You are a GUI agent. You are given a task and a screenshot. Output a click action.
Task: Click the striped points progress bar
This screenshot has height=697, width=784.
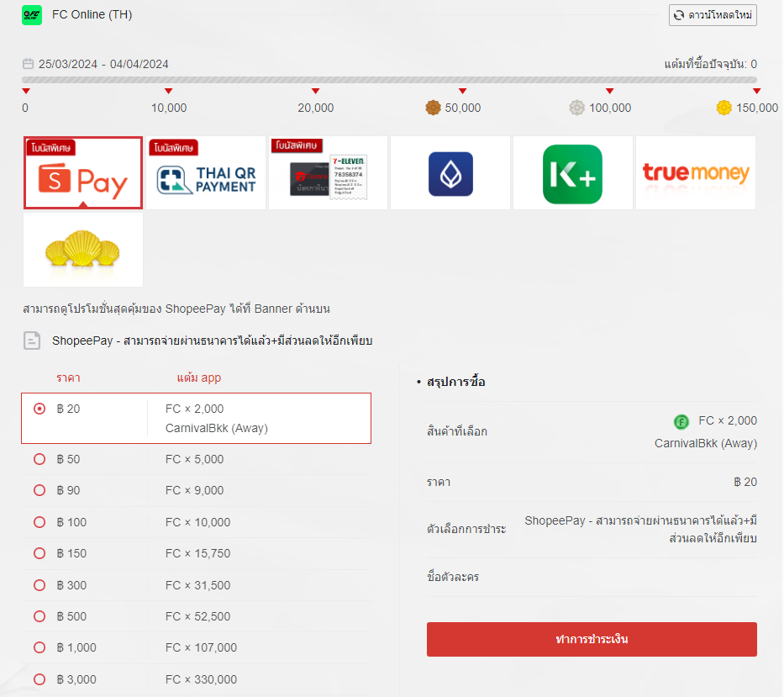coord(389,80)
